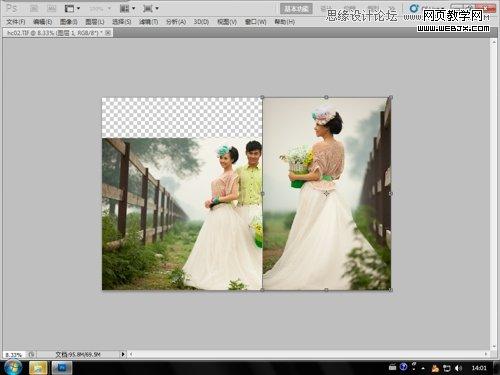Open the 滤镜(T) menu

148,22
